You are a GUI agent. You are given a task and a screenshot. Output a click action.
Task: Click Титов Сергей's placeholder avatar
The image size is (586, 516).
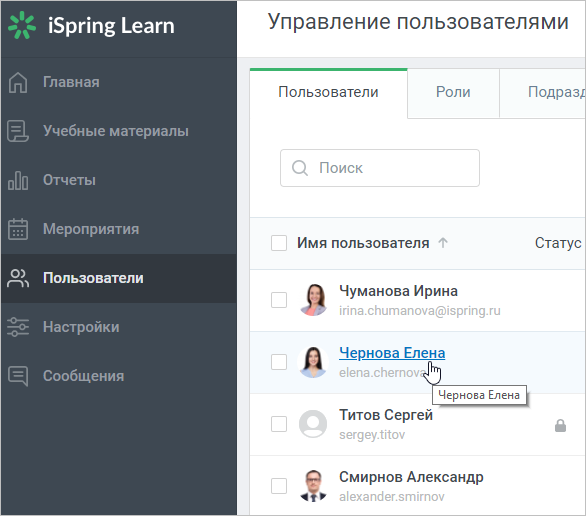tap(313, 424)
